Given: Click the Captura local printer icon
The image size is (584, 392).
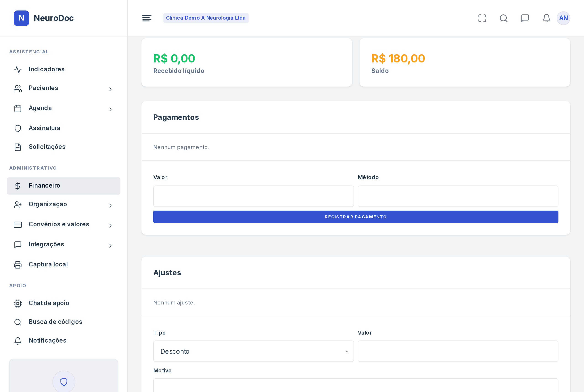Looking at the screenshot, I should 18,265.
